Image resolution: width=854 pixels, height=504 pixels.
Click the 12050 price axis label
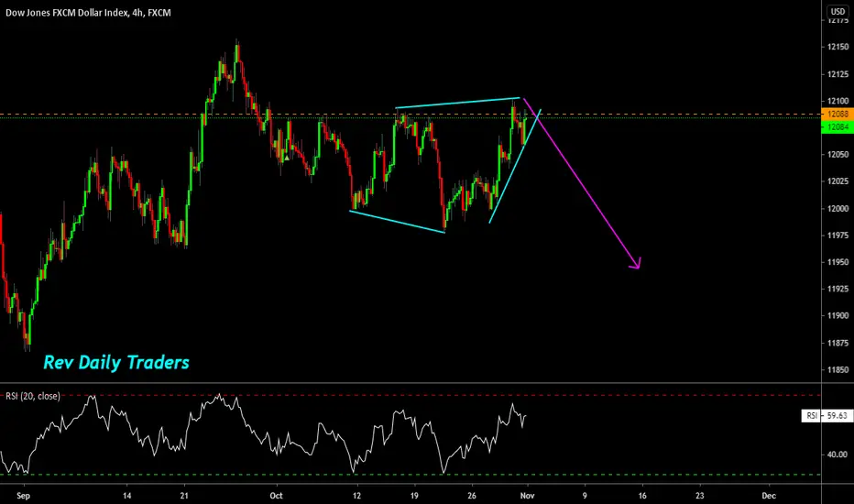click(x=838, y=155)
